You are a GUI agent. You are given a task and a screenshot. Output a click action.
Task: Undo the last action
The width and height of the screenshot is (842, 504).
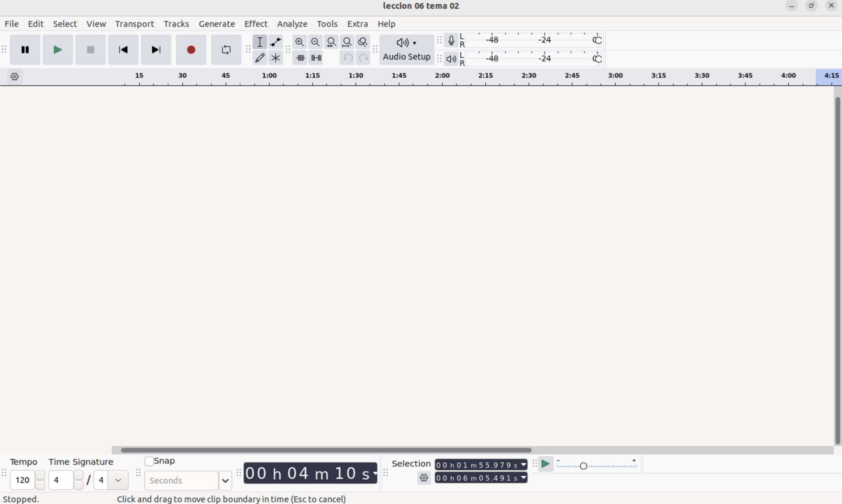pyautogui.click(x=346, y=58)
